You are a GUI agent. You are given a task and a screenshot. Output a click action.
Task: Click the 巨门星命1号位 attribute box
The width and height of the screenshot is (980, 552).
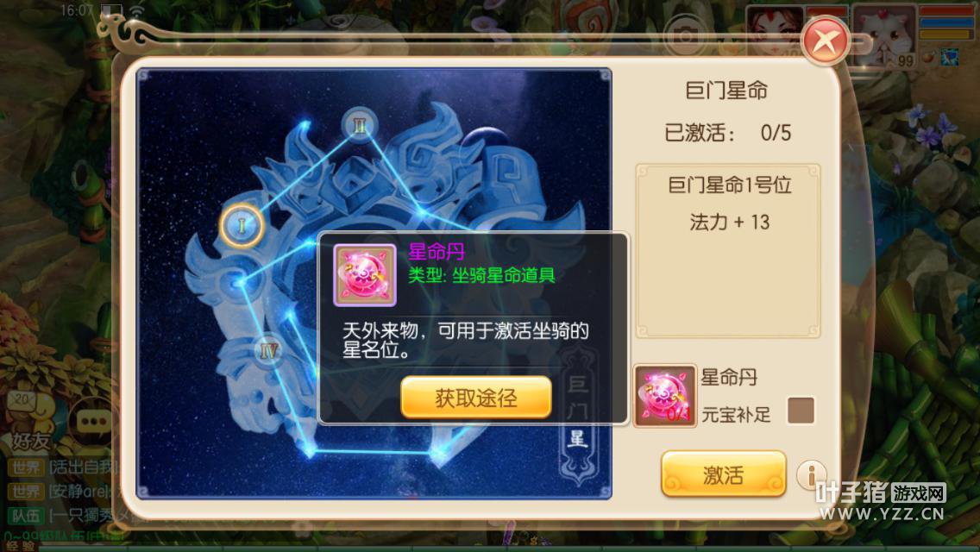click(x=728, y=251)
